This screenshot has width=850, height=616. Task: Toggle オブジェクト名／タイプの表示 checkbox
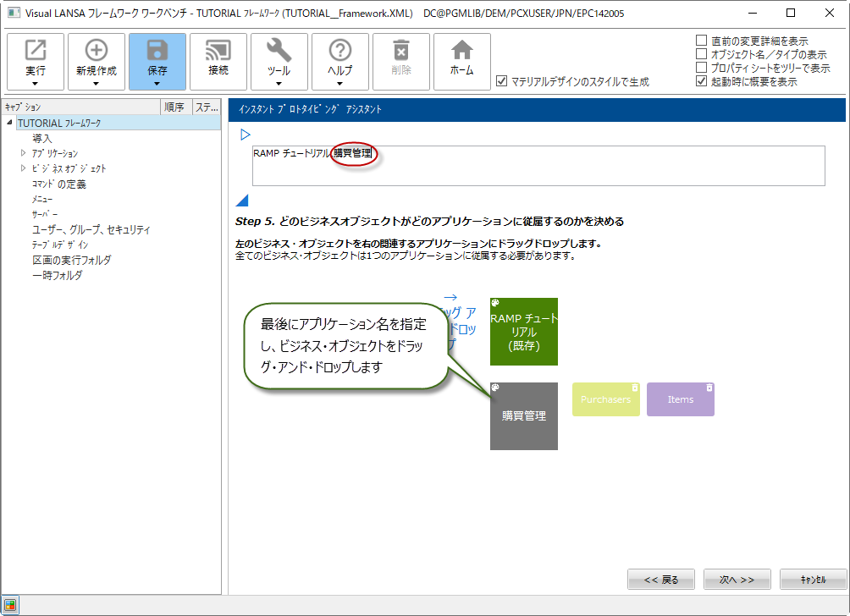(x=701, y=53)
